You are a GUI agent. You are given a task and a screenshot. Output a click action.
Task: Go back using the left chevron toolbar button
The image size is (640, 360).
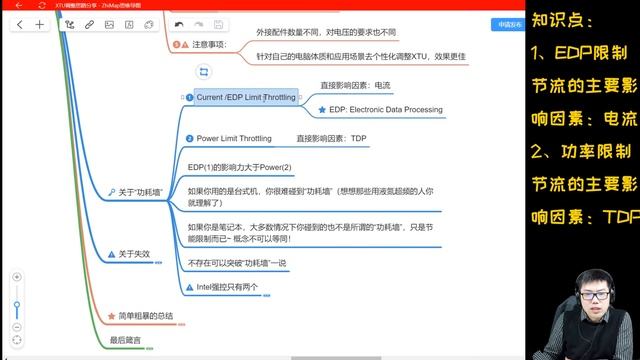20,24
